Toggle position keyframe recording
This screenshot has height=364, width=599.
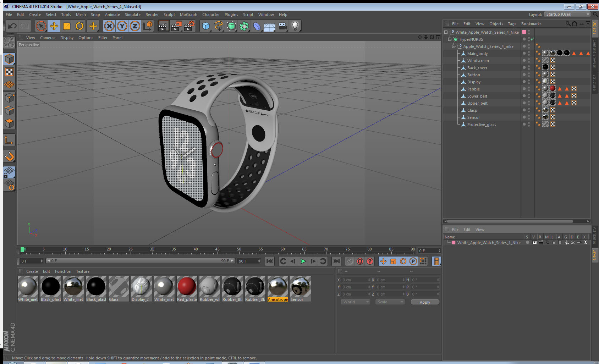tap(383, 261)
